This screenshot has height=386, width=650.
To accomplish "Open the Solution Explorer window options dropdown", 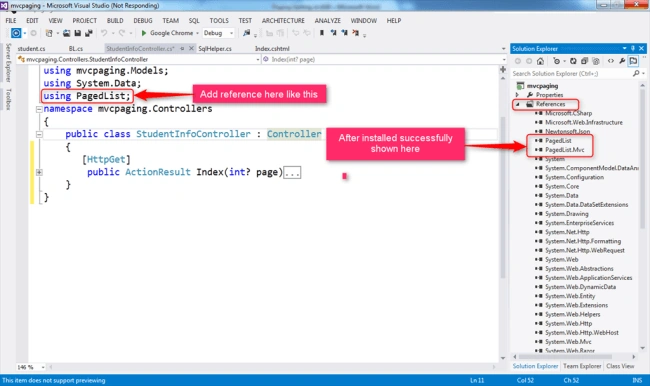I will click(624, 49).
